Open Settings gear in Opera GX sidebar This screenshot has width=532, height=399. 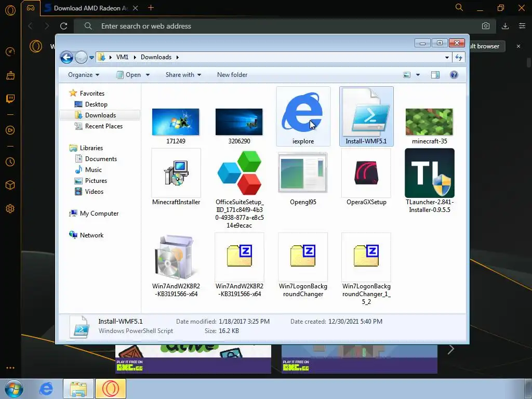[10, 209]
